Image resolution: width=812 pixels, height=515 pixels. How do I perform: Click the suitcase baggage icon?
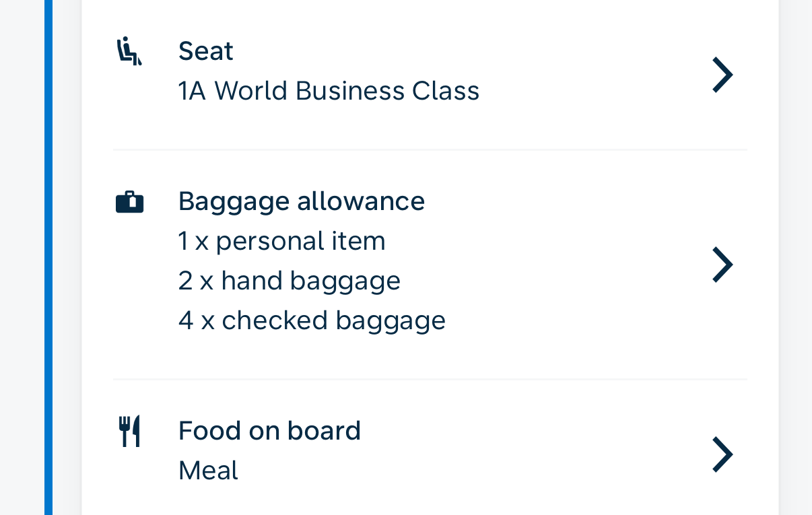pyautogui.click(x=129, y=202)
